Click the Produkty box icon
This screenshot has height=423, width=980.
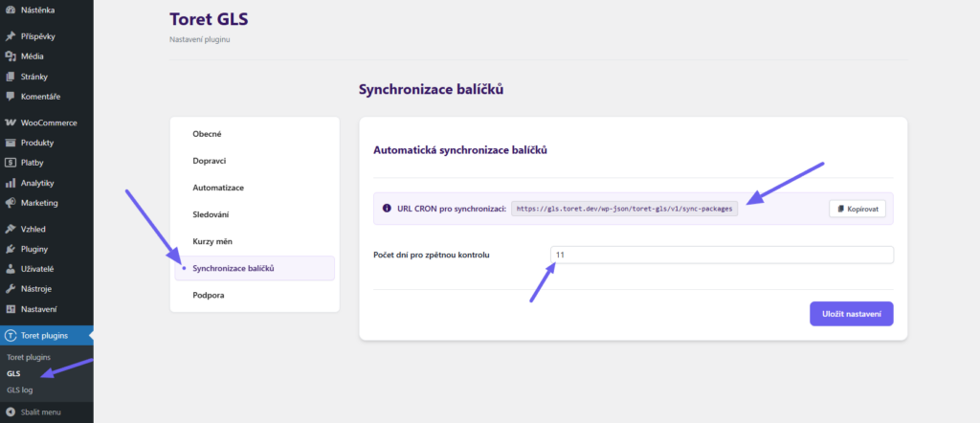click(10, 143)
